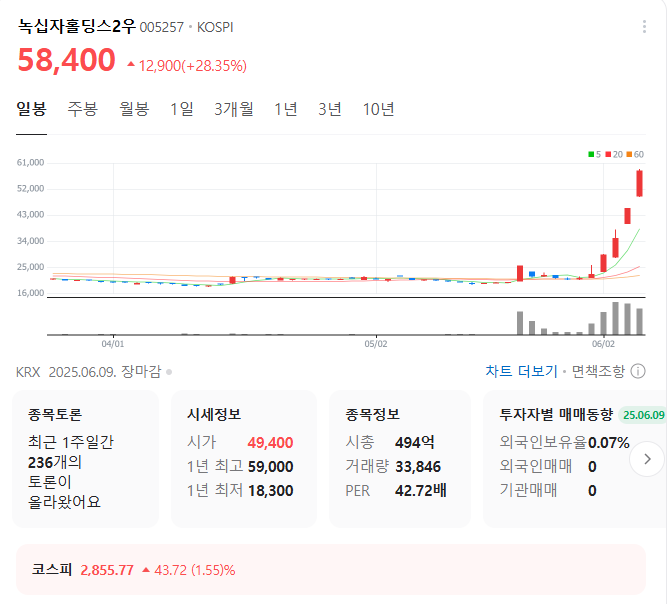Open the 종목정보 card

coord(400,459)
